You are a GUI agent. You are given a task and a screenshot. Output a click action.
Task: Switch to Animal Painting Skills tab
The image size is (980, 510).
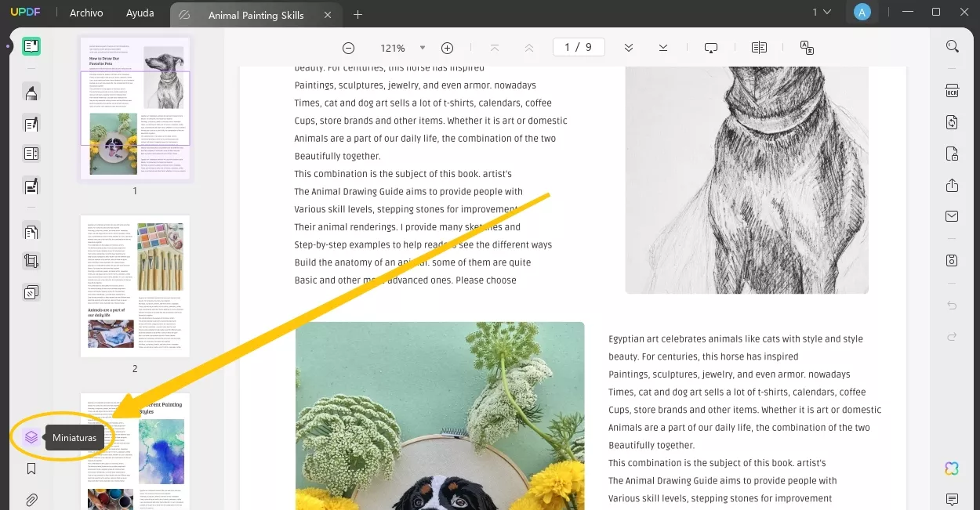point(256,15)
